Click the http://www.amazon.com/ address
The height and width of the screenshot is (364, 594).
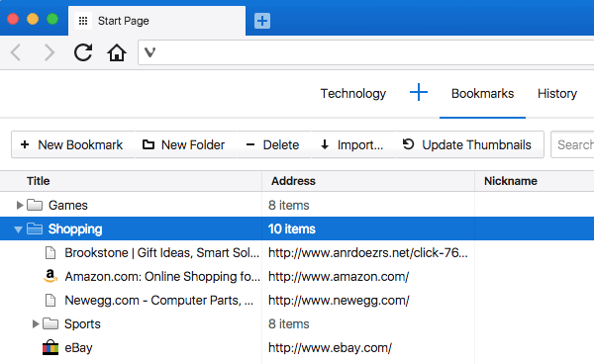[x=339, y=277]
